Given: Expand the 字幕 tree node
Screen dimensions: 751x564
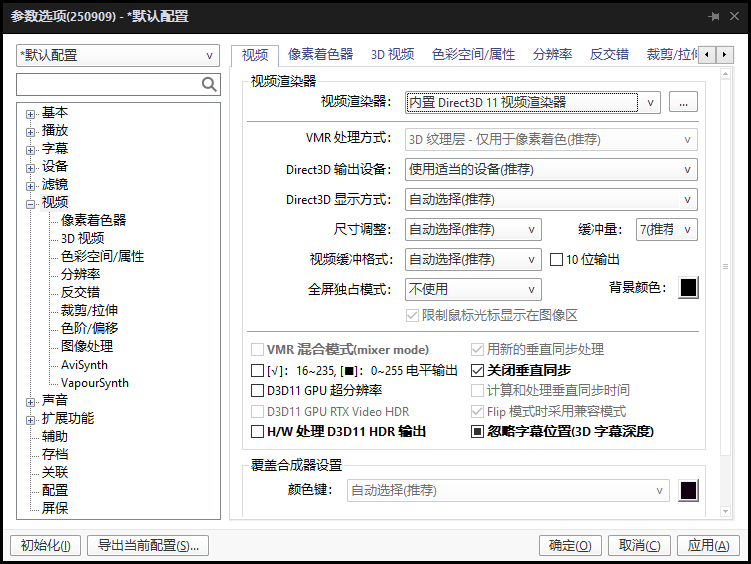Looking at the screenshot, I should [31, 149].
